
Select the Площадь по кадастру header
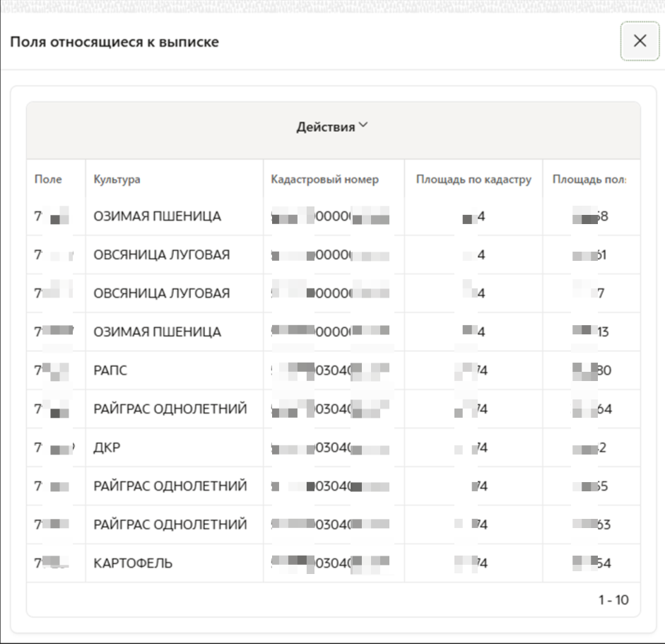pos(473,179)
